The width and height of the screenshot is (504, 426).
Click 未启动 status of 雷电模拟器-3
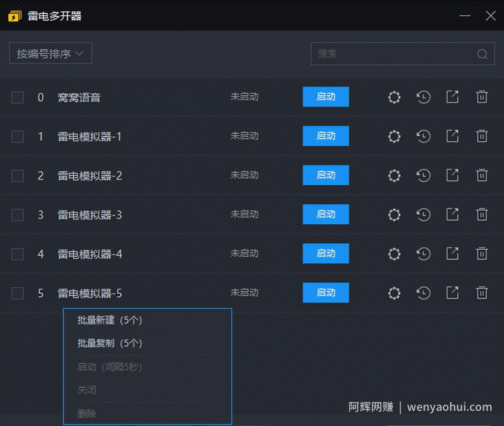tap(244, 214)
